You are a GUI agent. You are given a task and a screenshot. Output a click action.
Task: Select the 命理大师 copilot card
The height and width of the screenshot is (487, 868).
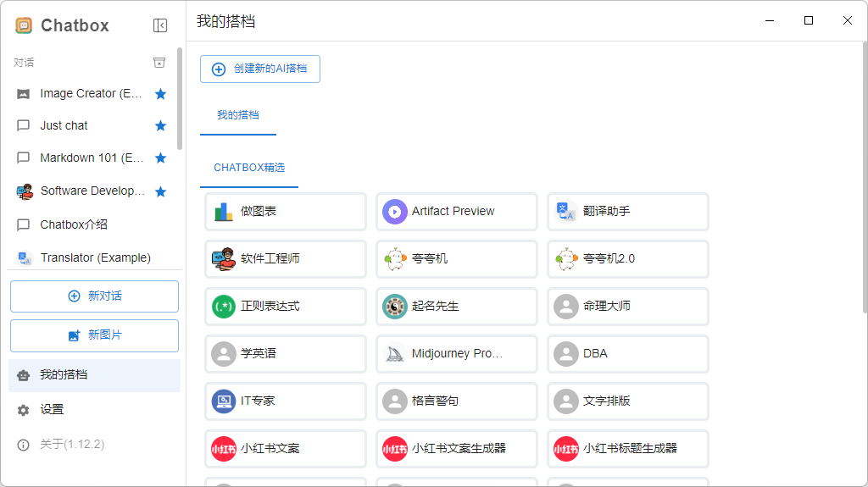[628, 306]
